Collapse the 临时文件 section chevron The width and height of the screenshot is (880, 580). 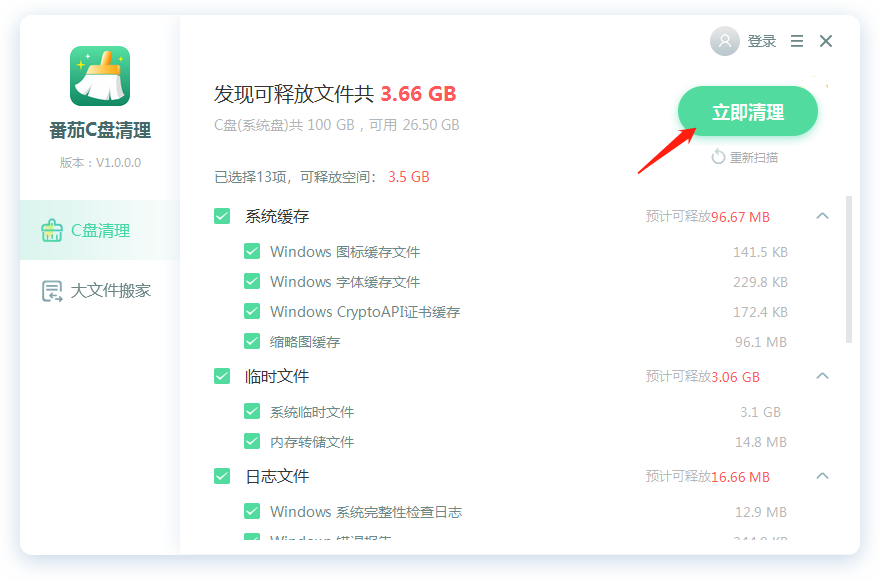coord(822,376)
